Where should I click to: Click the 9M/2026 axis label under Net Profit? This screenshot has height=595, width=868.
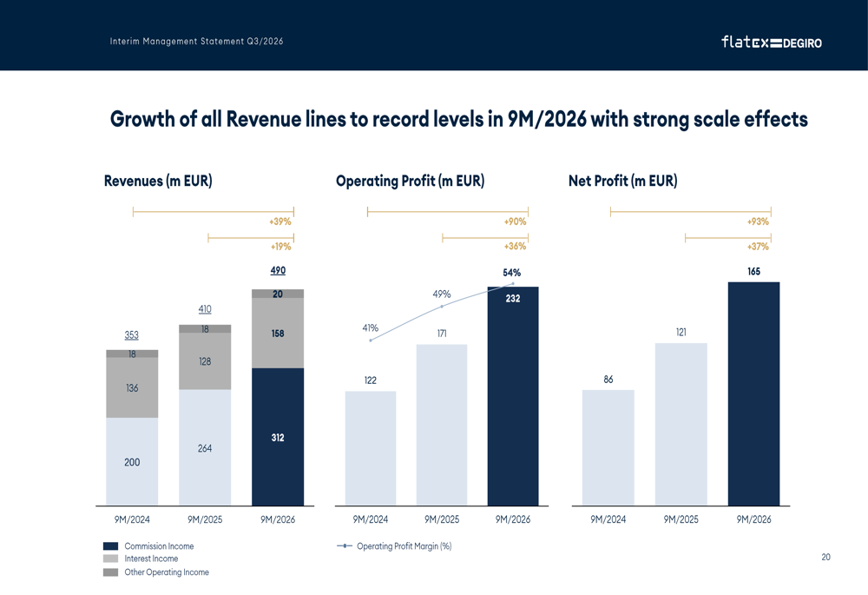click(754, 519)
